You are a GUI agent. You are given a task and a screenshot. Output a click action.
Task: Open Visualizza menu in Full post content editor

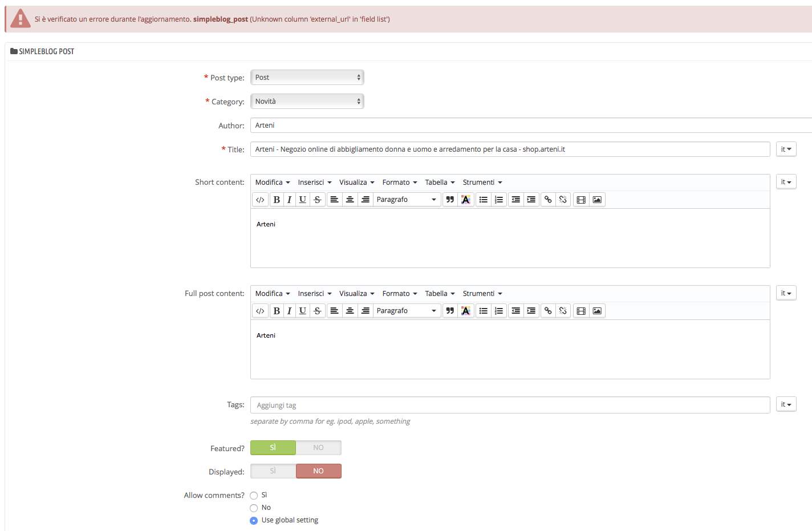357,294
